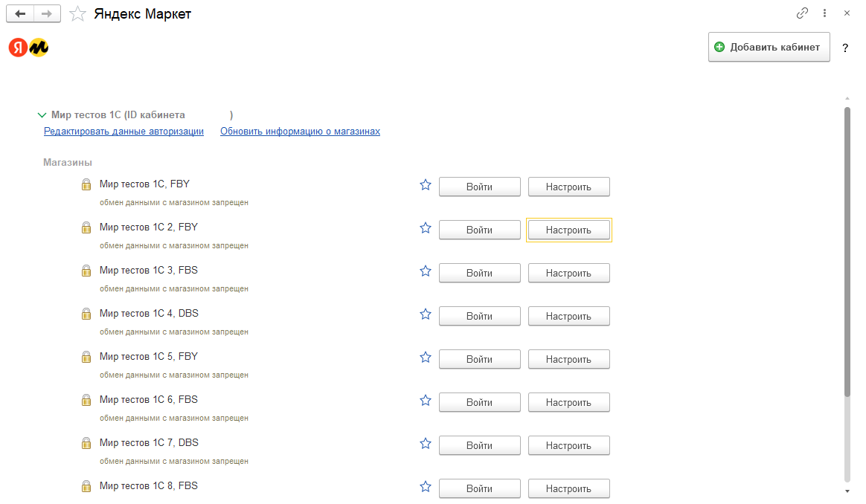Click the back navigation arrow
Viewport: 866px width, 504px height.
20,13
